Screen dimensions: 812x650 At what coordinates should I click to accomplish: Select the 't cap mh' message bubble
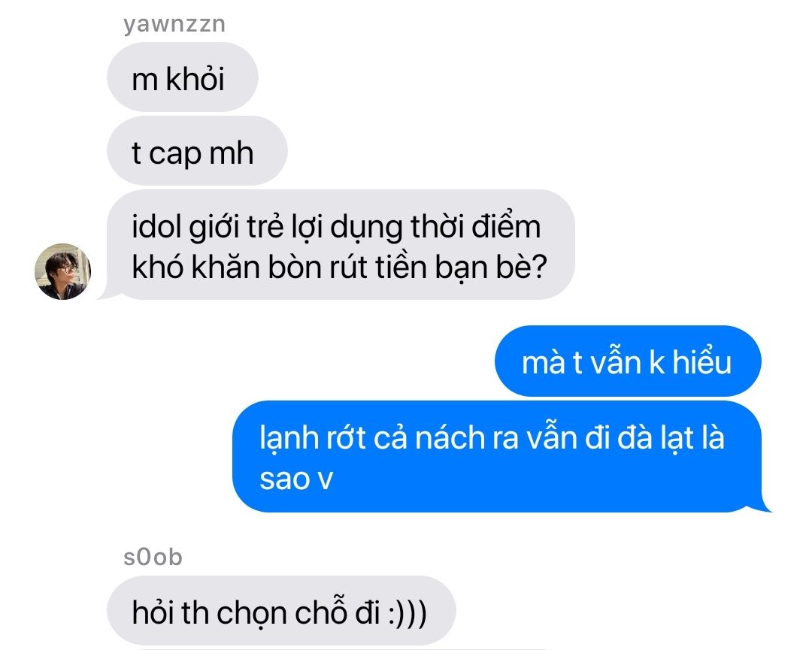pos(197,151)
